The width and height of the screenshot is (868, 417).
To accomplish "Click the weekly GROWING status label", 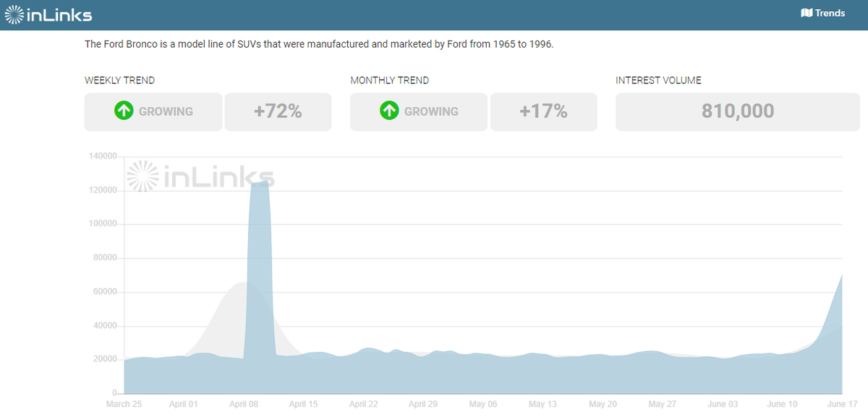I will pos(166,111).
